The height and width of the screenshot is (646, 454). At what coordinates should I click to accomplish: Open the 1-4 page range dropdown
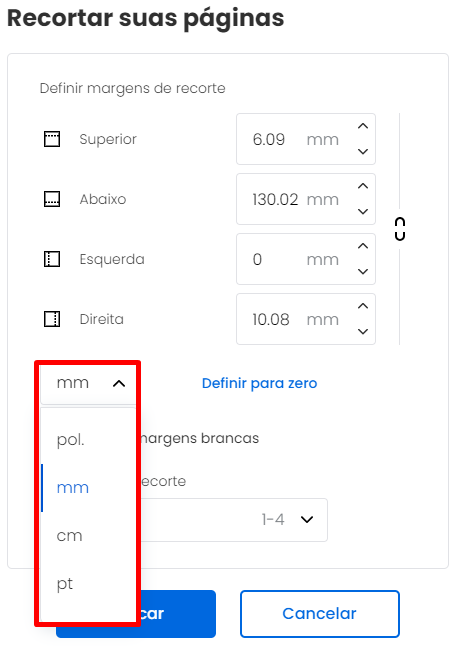tap(307, 520)
